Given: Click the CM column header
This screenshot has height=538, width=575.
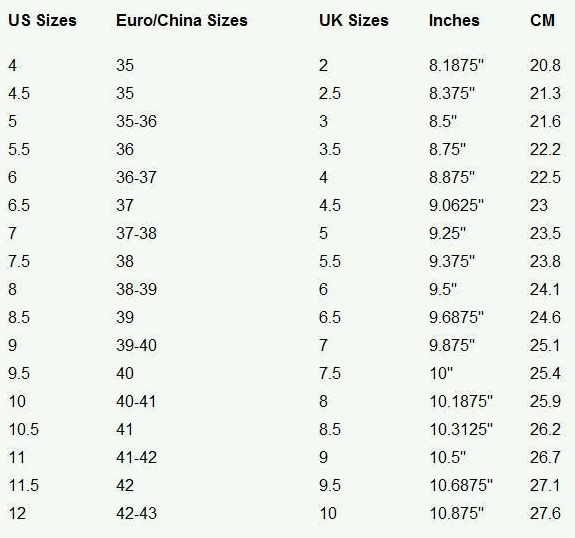Looking at the screenshot, I should tap(542, 20).
